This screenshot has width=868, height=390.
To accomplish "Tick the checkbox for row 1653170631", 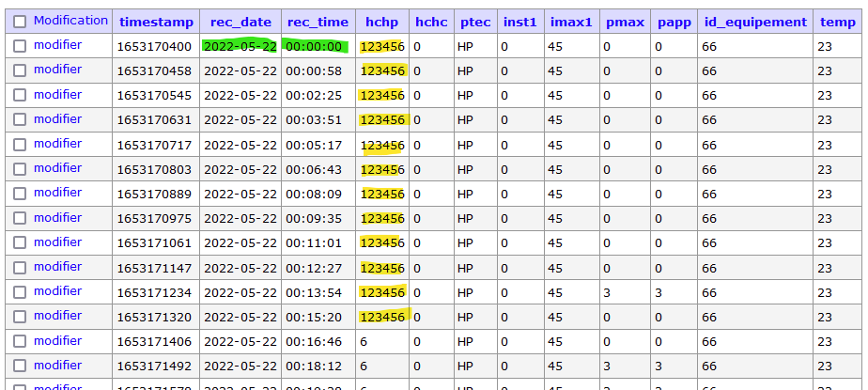I will (x=20, y=119).
